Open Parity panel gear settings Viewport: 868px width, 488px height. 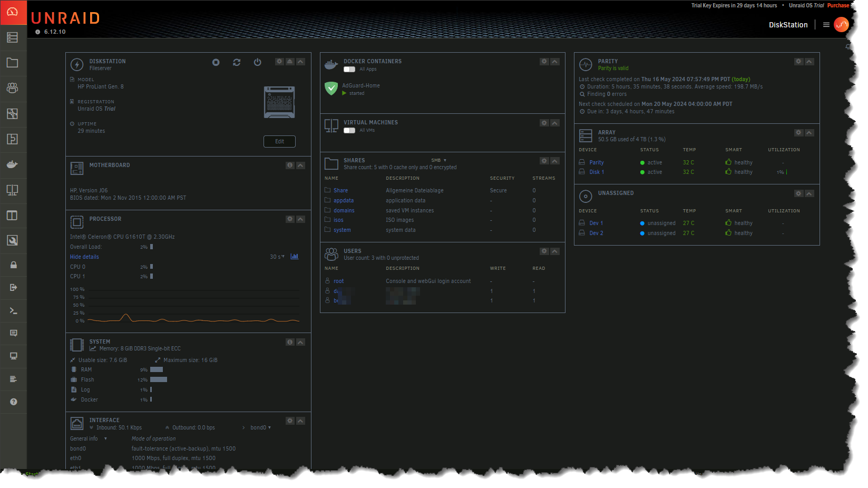[799, 62]
